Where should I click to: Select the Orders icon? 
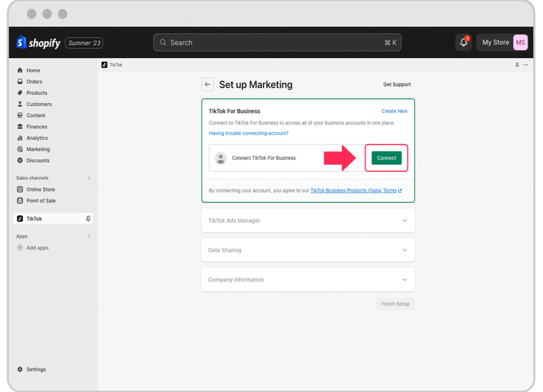point(21,81)
